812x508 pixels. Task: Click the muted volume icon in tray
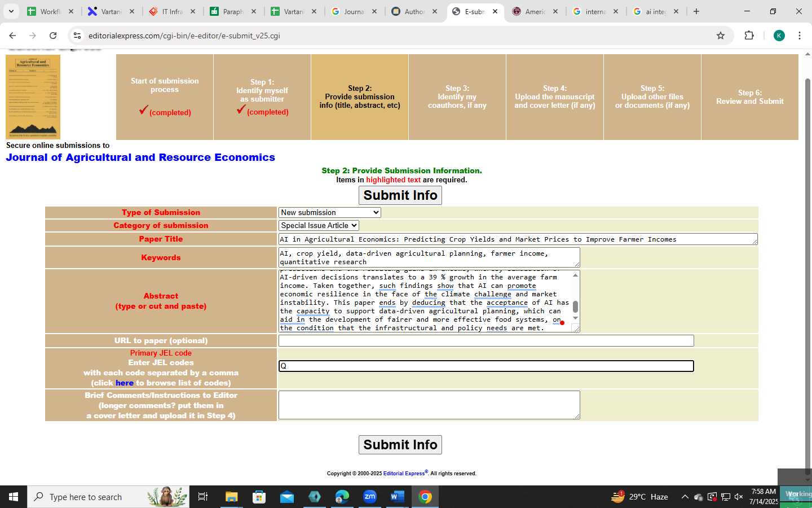pyautogui.click(x=739, y=497)
